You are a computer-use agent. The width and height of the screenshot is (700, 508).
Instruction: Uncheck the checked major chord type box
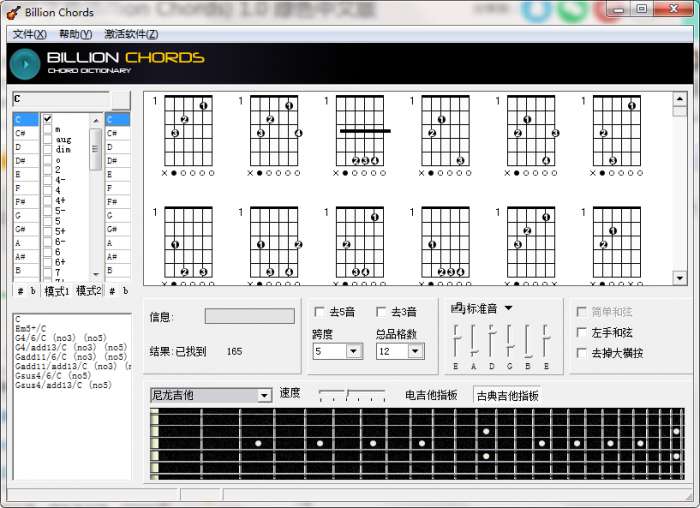pos(48,119)
